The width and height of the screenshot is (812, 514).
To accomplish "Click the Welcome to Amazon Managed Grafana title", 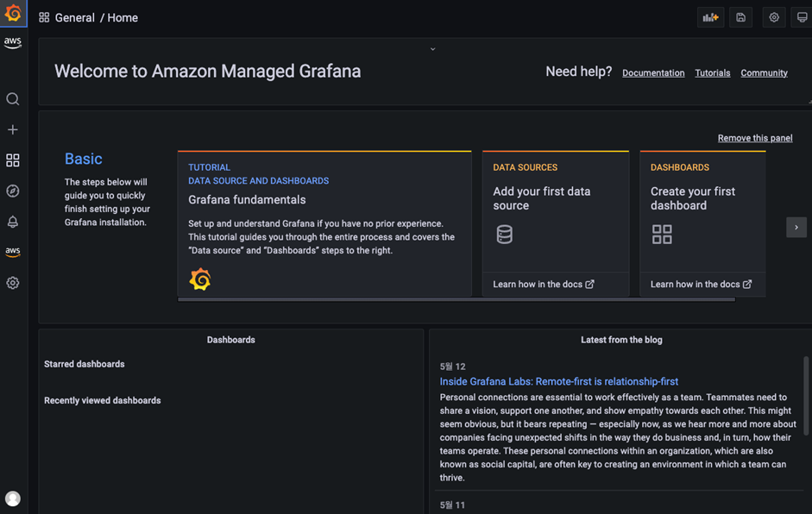I will click(x=208, y=72).
